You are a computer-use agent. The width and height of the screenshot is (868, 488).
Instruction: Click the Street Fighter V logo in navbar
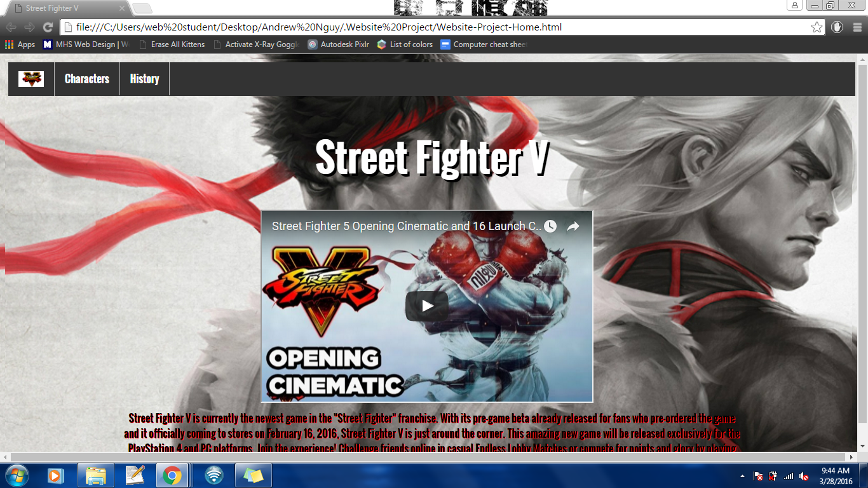tap(31, 79)
